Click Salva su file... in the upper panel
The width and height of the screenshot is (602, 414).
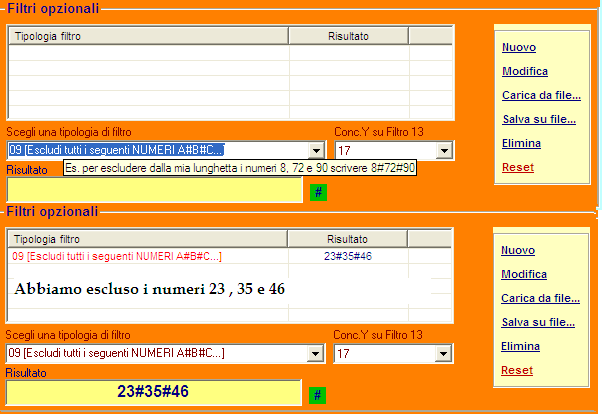538,119
